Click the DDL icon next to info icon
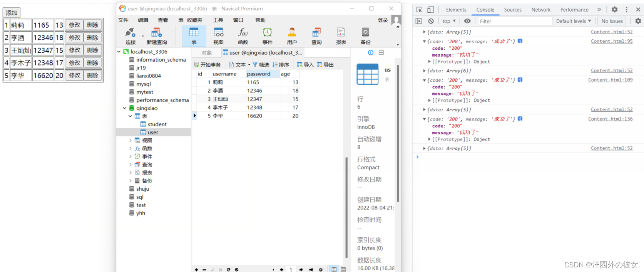The width and height of the screenshot is (644, 272). point(381,52)
